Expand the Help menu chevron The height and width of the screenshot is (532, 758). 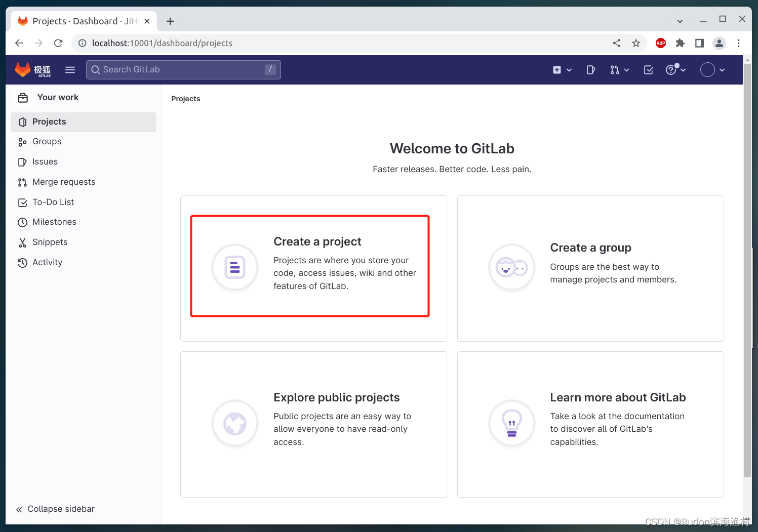tap(684, 70)
